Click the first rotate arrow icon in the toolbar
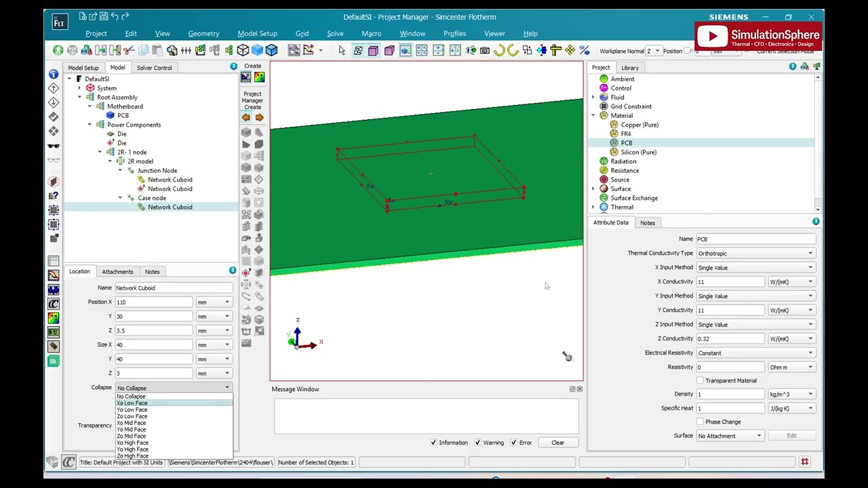This screenshot has width=868, height=488. point(498,50)
